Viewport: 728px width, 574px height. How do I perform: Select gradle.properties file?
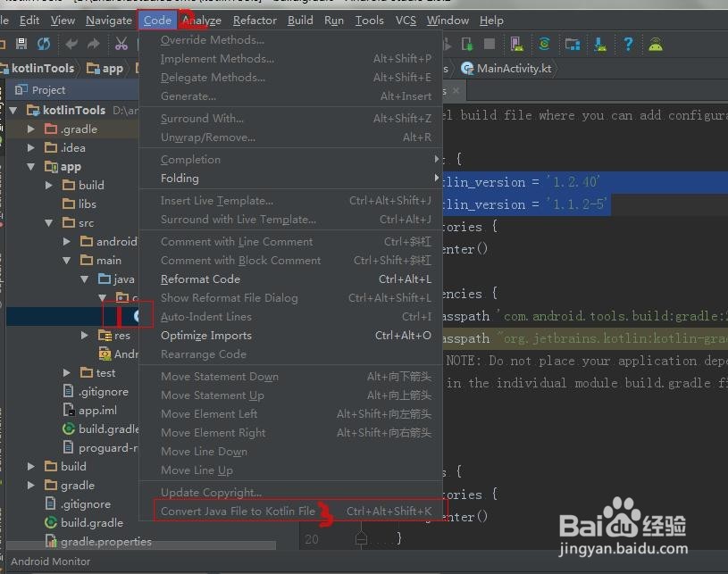[99, 542]
